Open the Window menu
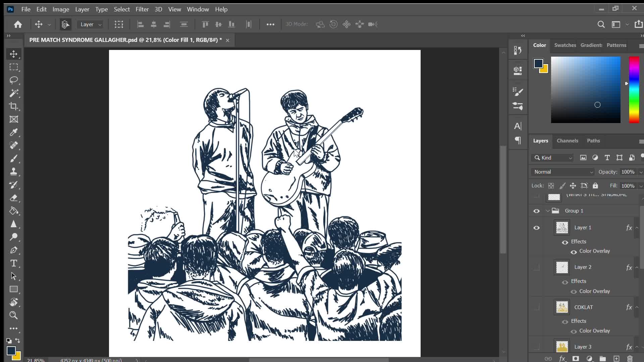 click(198, 9)
